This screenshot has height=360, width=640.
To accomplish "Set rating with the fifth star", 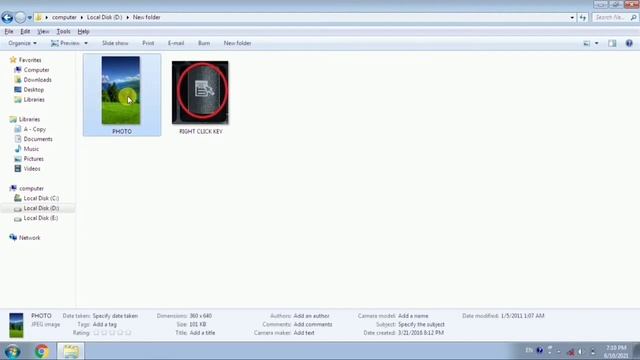I will pos(128,333).
